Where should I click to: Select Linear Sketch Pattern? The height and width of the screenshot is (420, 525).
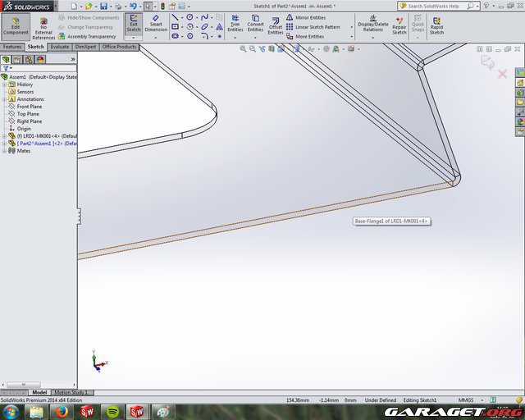pyautogui.click(x=317, y=27)
